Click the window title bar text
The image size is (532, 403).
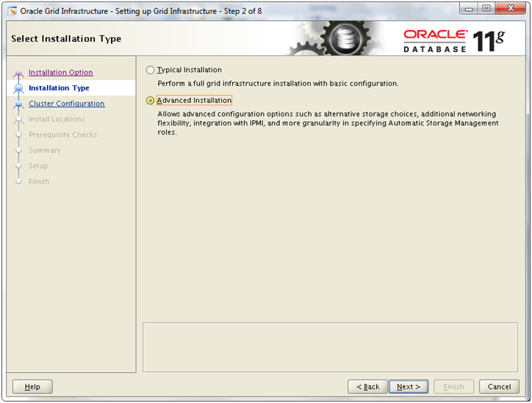pyautogui.click(x=141, y=11)
